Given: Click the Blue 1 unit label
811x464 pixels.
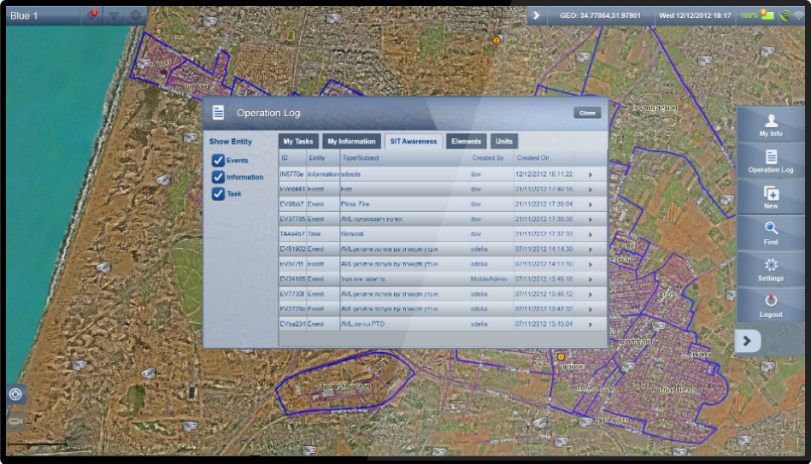Looking at the screenshot, I should [x=24, y=16].
